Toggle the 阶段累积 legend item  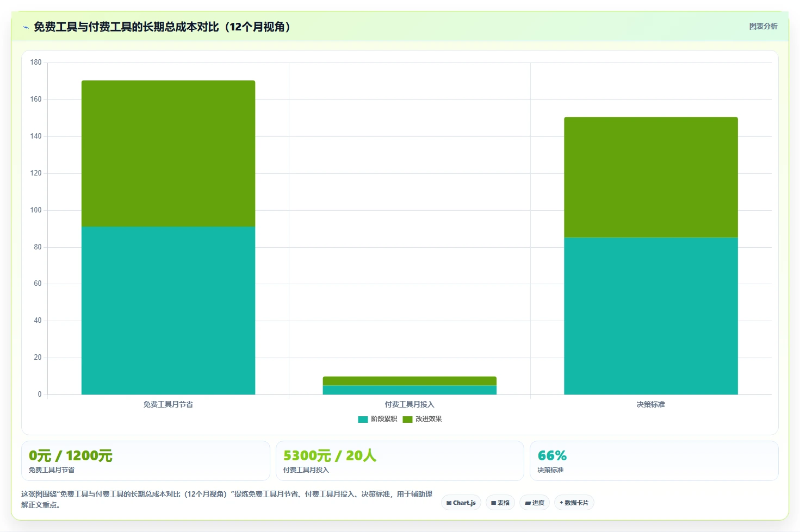(x=377, y=419)
